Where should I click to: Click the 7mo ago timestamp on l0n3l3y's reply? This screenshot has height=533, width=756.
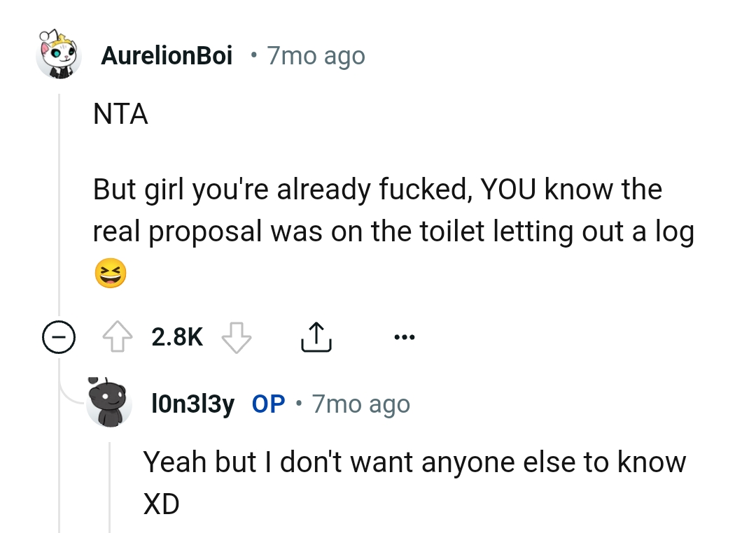(360, 404)
